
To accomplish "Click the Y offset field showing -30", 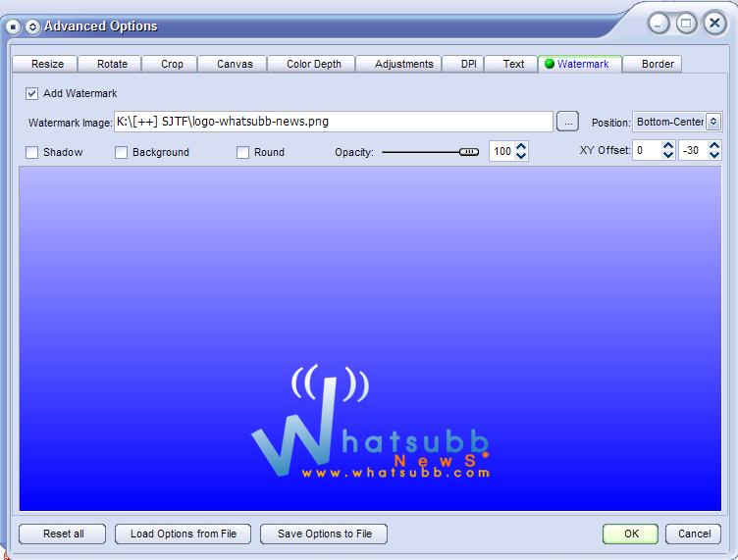I will (x=693, y=150).
